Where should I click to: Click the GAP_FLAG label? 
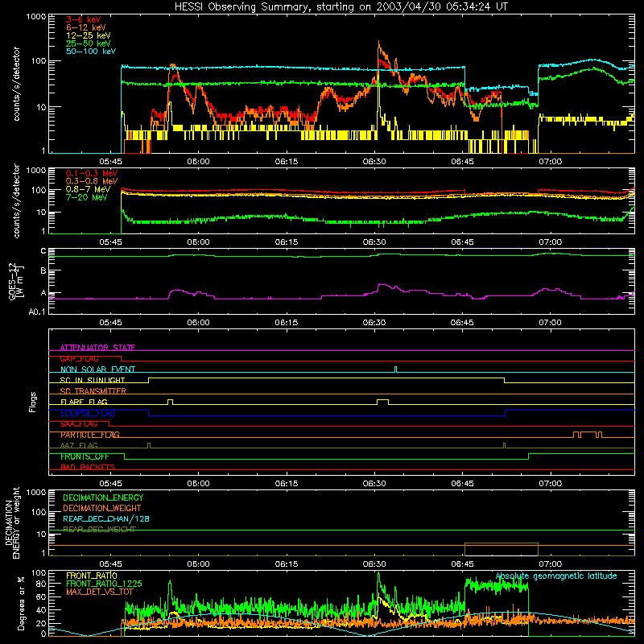(79, 358)
